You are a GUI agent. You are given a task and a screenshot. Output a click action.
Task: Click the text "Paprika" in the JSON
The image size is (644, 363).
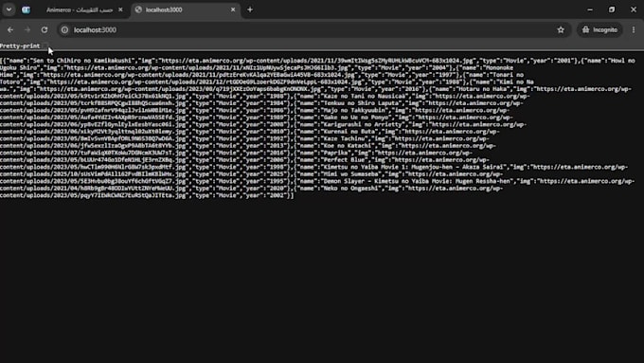335,153
